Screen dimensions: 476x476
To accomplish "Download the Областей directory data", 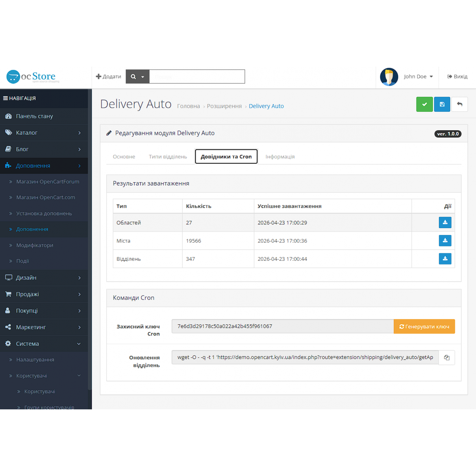I will coord(445,222).
